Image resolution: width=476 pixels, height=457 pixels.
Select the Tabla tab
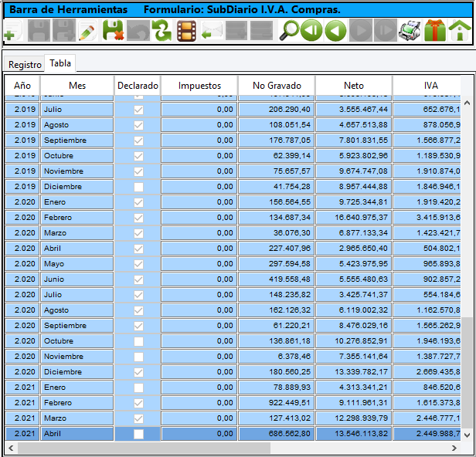coord(60,63)
